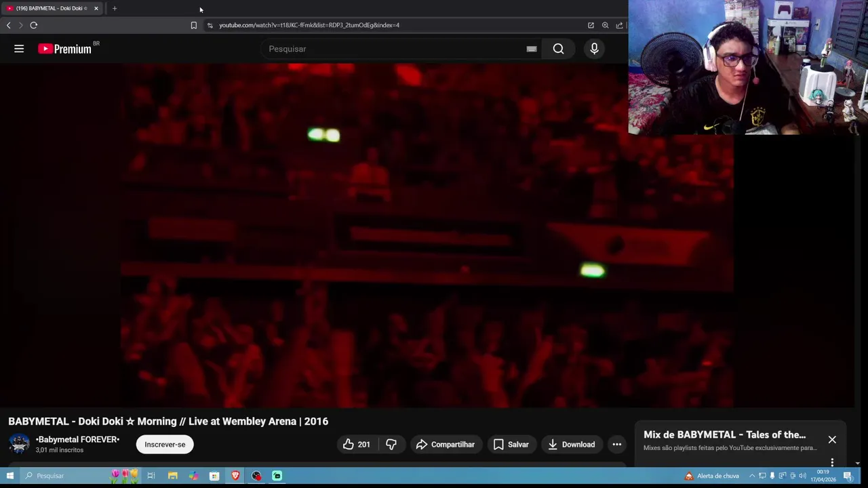Download the video with the Download button

tap(572, 445)
